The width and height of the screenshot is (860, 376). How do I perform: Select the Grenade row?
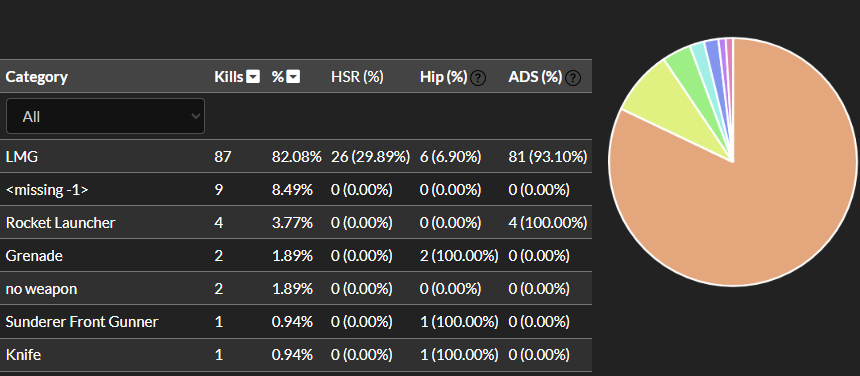coord(296,255)
